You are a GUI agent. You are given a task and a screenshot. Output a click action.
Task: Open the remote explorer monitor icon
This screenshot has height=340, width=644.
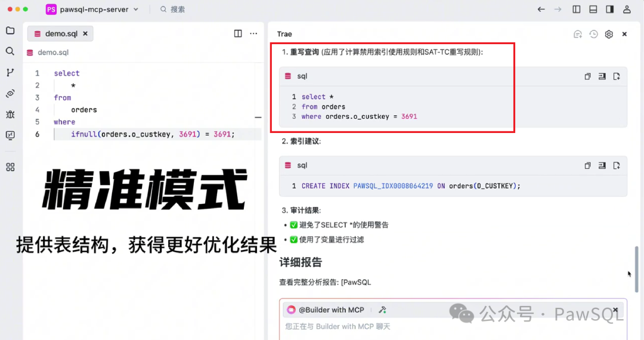click(x=10, y=135)
